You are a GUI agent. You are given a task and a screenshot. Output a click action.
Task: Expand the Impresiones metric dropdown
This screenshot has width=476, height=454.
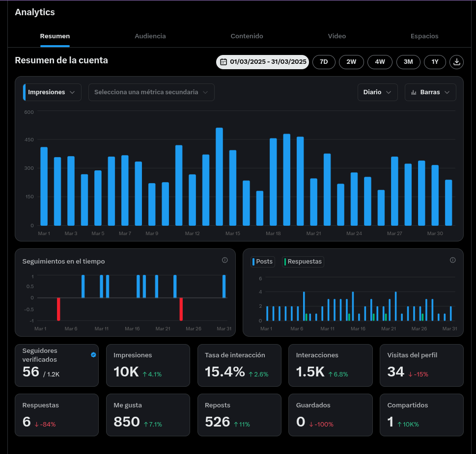pos(52,92)
